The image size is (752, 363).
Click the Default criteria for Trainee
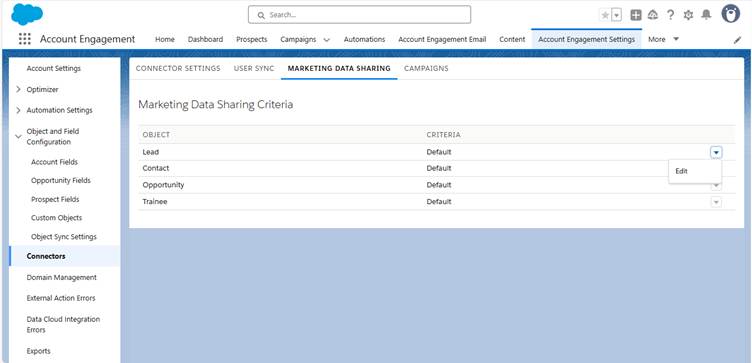tap(439, 202)
